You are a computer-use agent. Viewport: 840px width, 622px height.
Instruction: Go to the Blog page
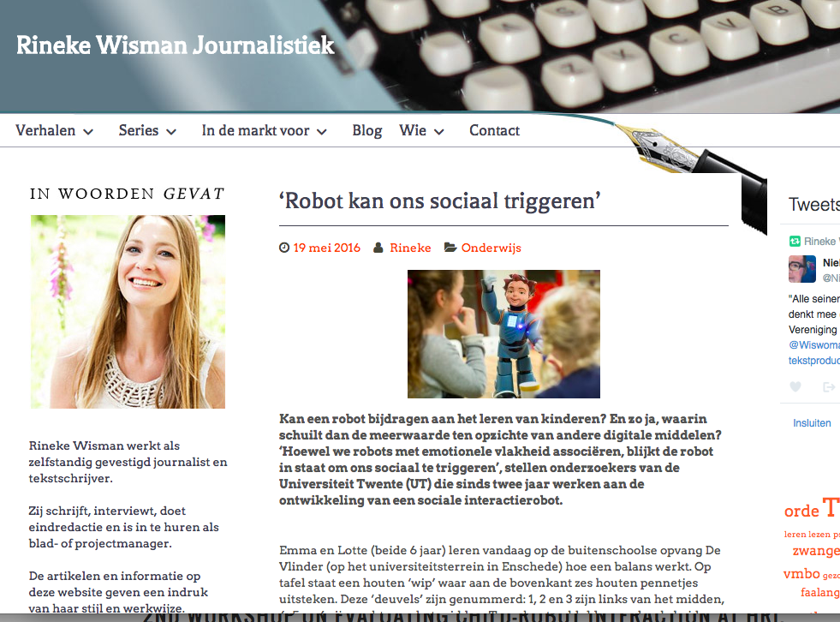point(366,131)
